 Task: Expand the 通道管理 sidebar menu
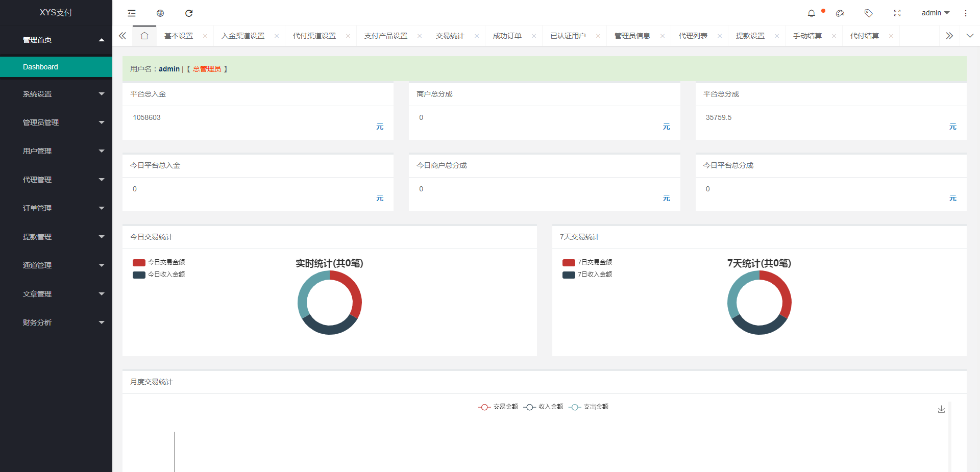56,265
